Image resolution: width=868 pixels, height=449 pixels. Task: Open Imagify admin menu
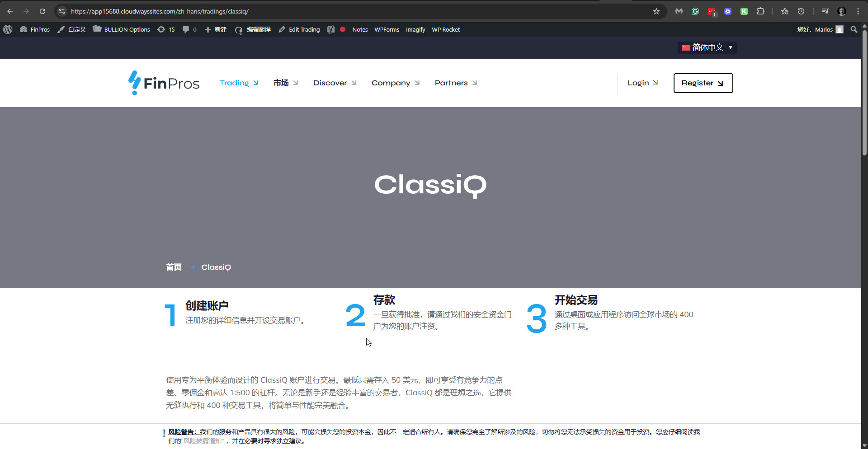pyautogui.click(x=415, y=29)
